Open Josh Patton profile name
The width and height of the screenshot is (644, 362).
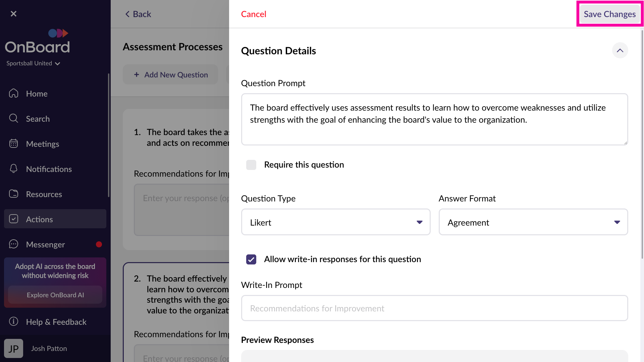(x=49, y=349)
